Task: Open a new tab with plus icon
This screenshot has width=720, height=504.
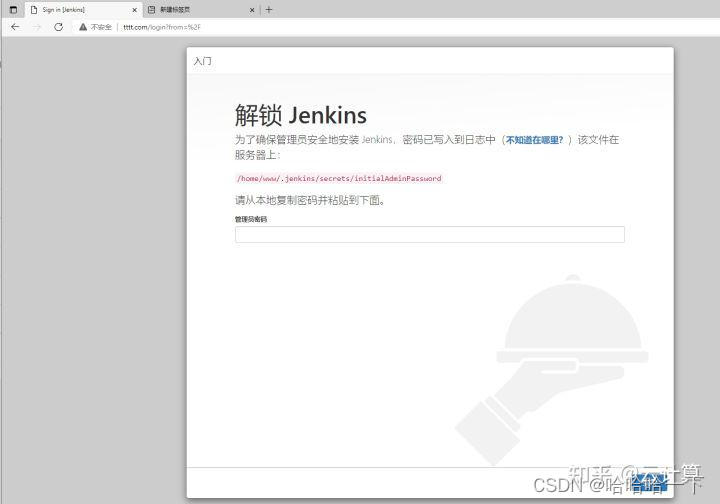Action: pyautogui.click(x=269, y=9)
